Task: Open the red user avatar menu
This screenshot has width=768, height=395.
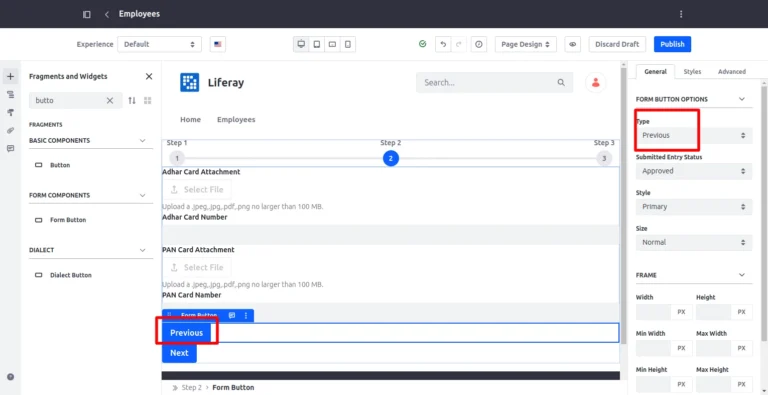Action: click(596, 82)
